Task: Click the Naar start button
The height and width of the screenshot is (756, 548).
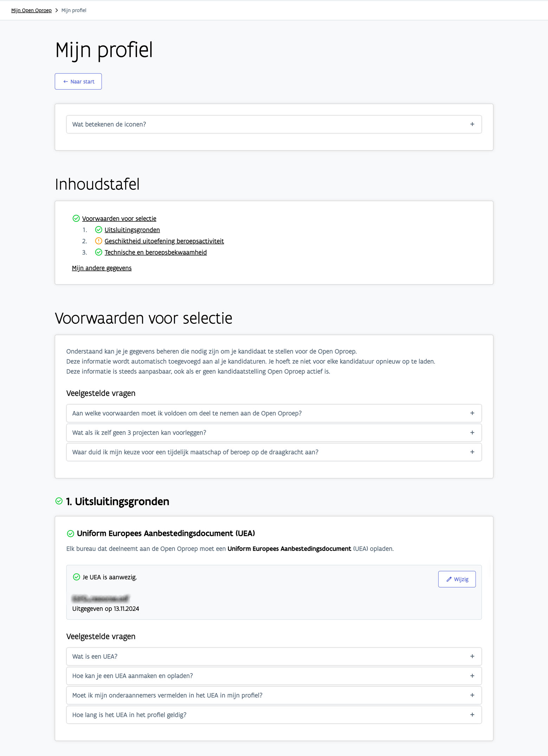Action: tap(78, 82)
